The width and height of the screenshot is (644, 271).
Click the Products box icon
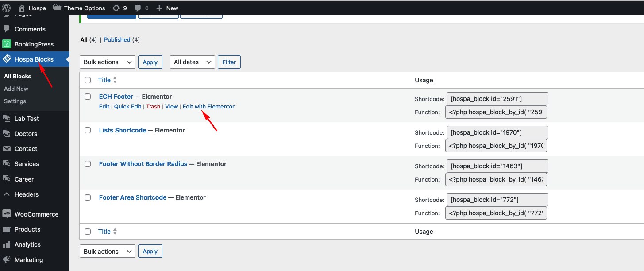6,229
